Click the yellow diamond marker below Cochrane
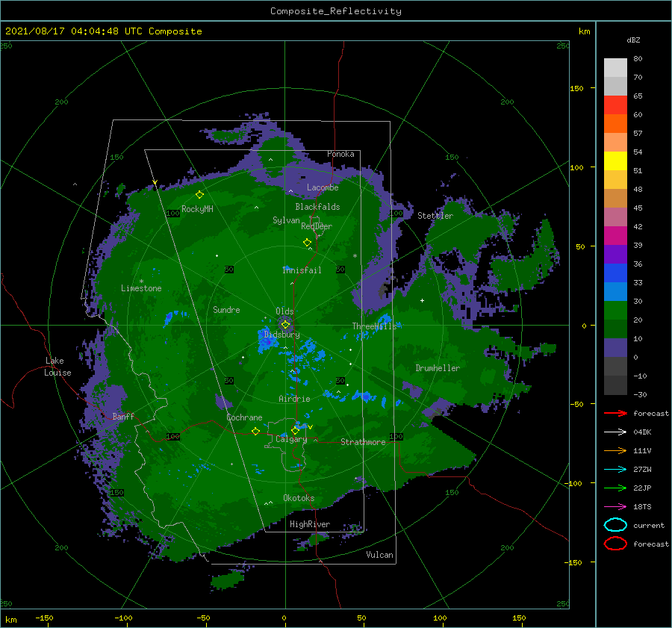Image resolution: width=672 pixels, height=628 pixels. (x=255, y=431)
